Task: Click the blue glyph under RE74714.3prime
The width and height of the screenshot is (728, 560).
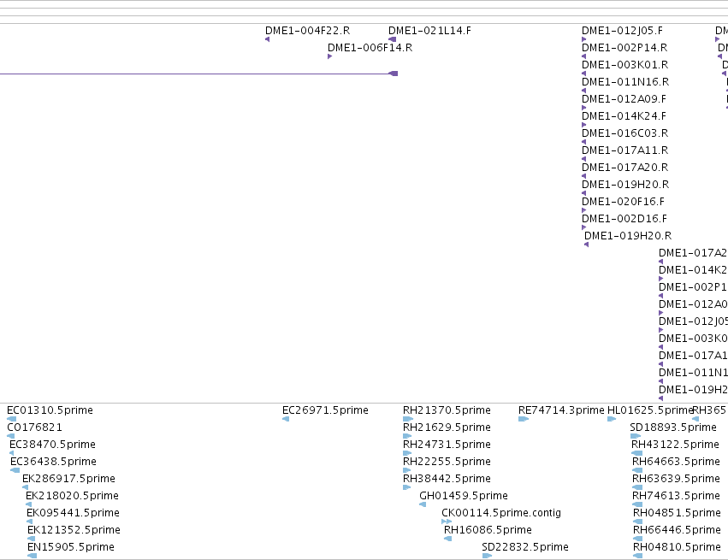Action: (524, 419)
